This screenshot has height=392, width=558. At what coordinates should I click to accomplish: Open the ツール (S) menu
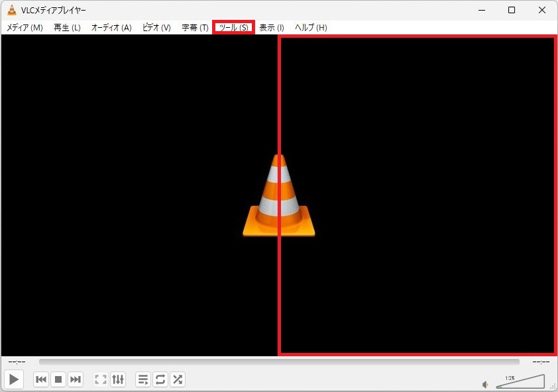[233, 27]
